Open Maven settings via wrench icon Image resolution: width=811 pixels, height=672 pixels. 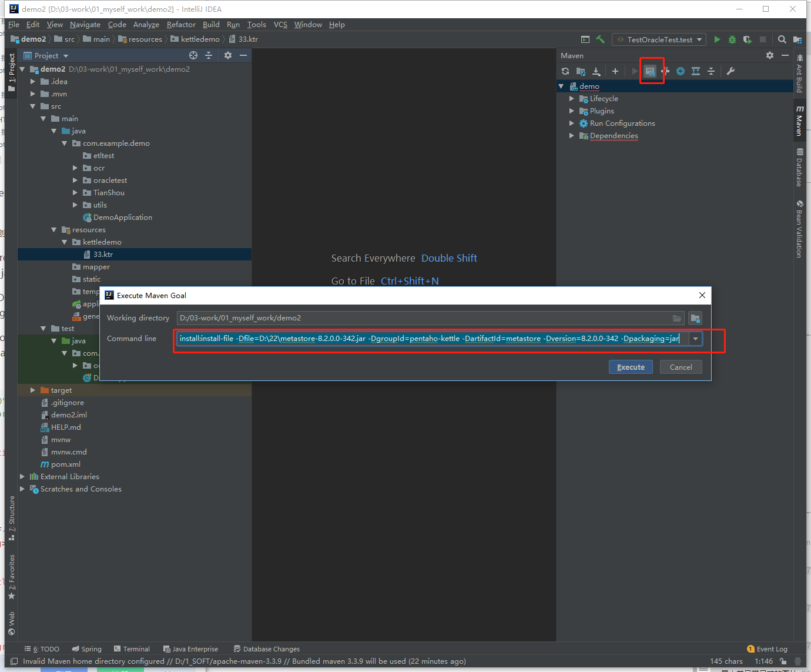730,71
